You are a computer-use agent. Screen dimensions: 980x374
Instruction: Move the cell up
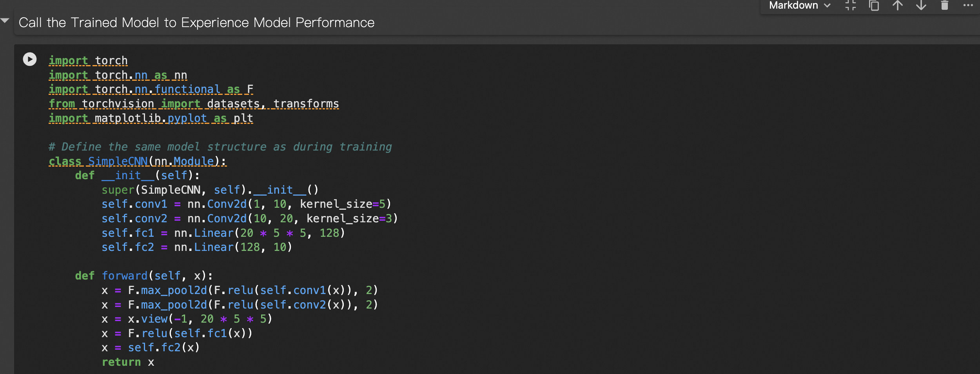[898, 5]
